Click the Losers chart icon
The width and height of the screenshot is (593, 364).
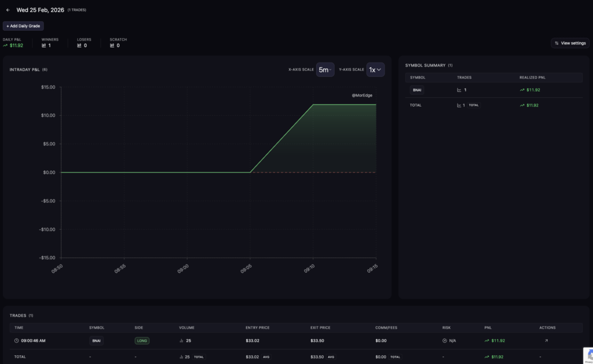(79, 45)
